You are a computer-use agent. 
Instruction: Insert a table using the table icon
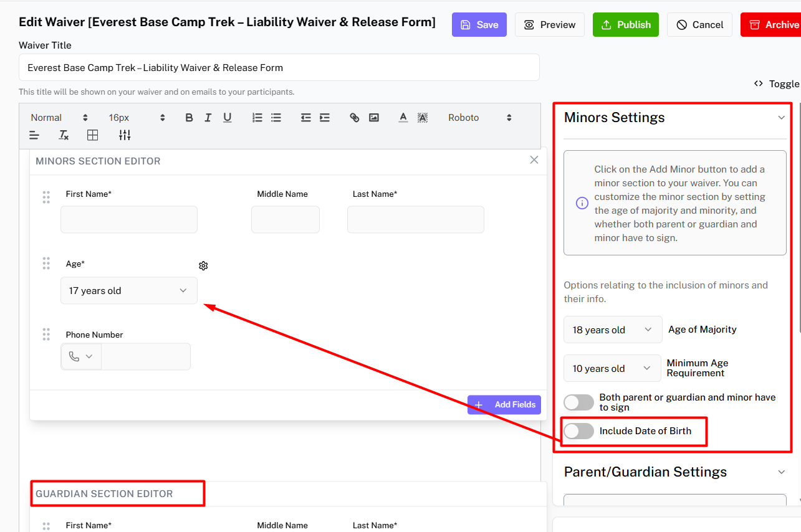coord(93,135)
